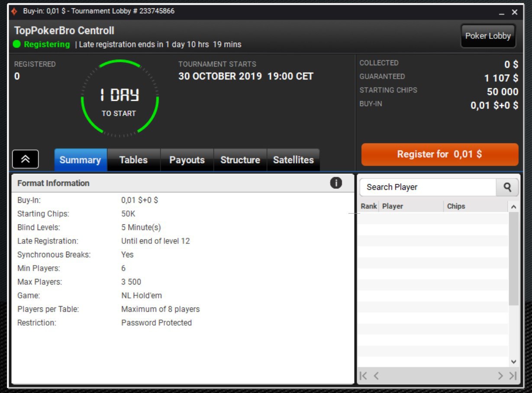Viewport: 532px width, 393px height.
Task: Sort players by Chips column header
Action: point(456,206)
